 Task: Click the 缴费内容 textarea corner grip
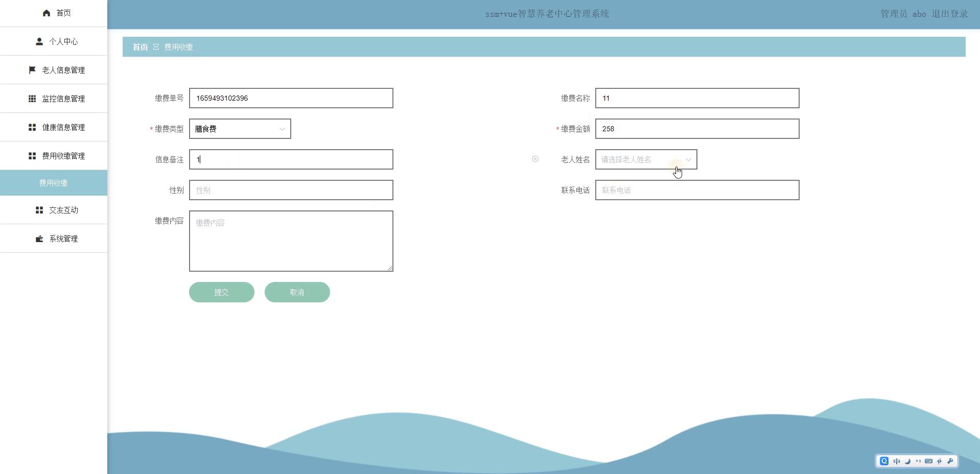pos(390,268)
